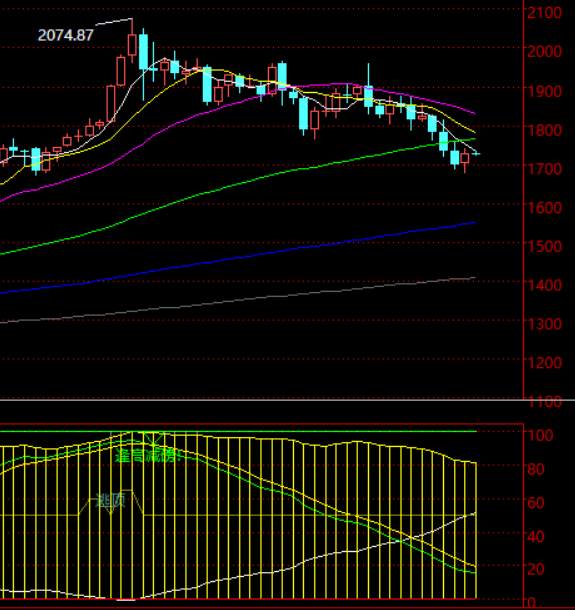Click the 逃顶 indicator label

point(110,501)
